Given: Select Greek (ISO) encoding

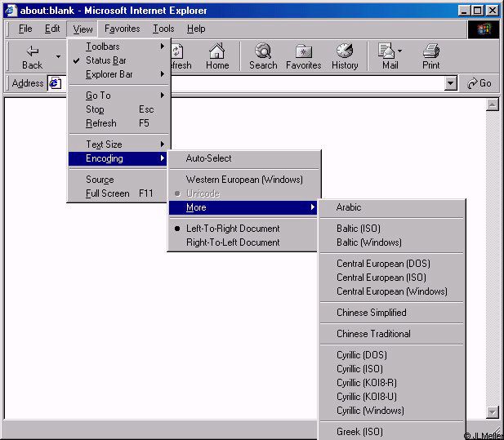Looking at the screenshot, I should (391, 432).
